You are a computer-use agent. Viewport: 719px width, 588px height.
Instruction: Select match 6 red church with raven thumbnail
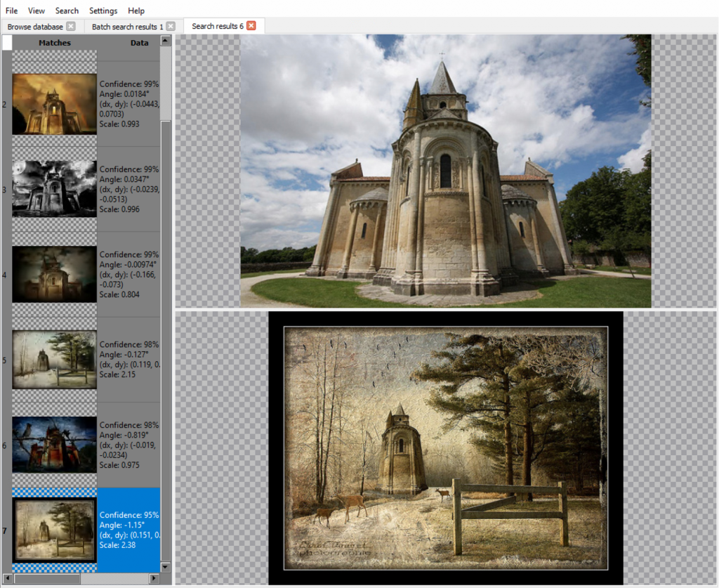coord(54,445)
